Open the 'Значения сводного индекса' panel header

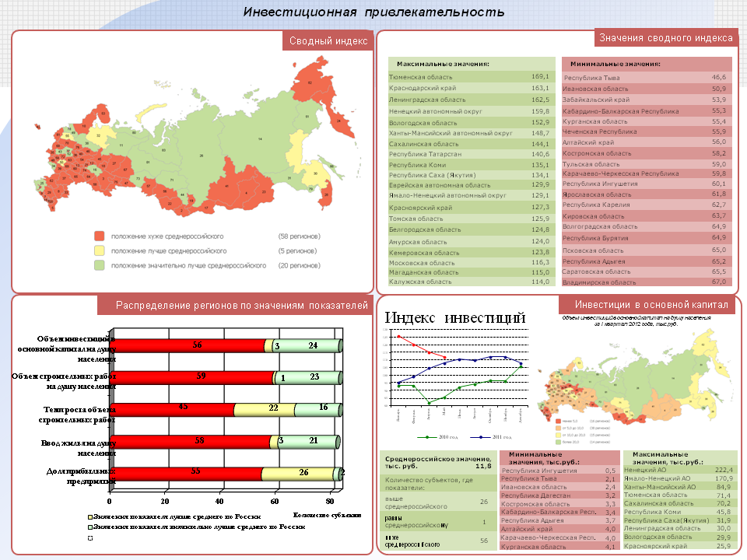tap(665, 37)
